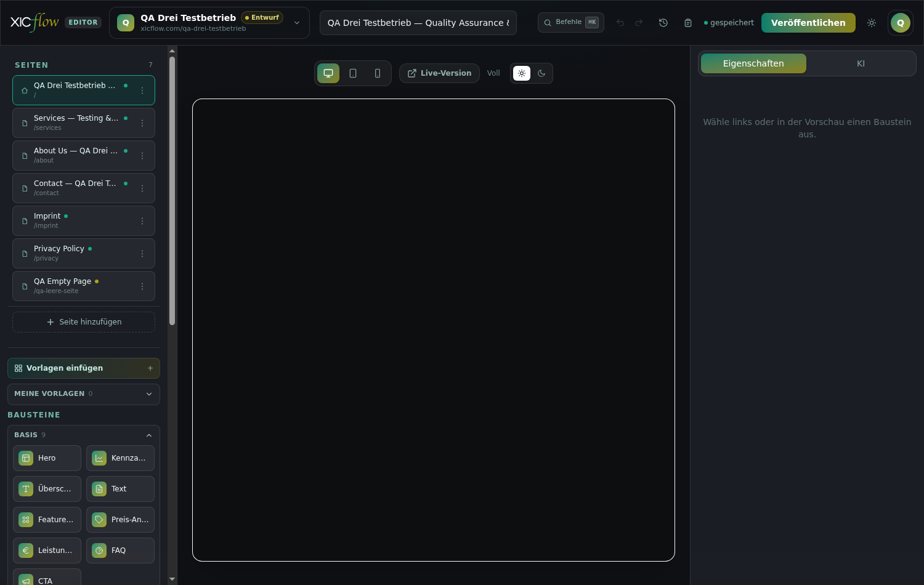Select the Imprint page
924x585 pixels.
(x=84, y=221)
